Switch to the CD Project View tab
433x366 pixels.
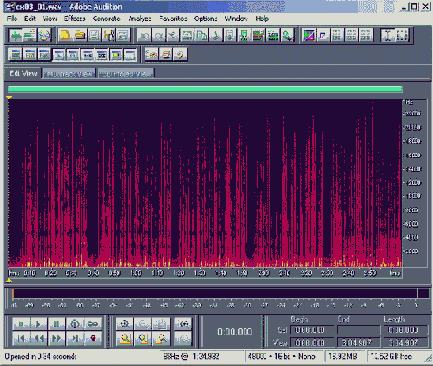[126, 74]
